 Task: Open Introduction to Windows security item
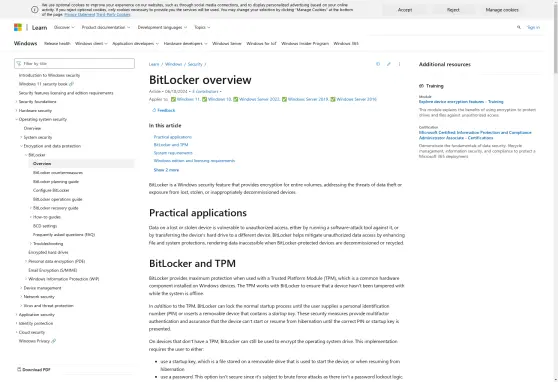pyautogui.click(x=49, y=75)
